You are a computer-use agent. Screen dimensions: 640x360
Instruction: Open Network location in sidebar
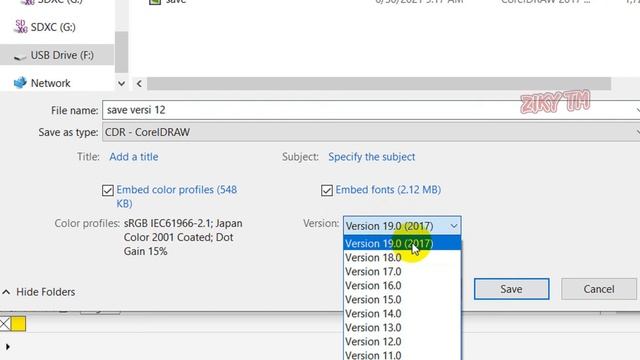(50, 83)
